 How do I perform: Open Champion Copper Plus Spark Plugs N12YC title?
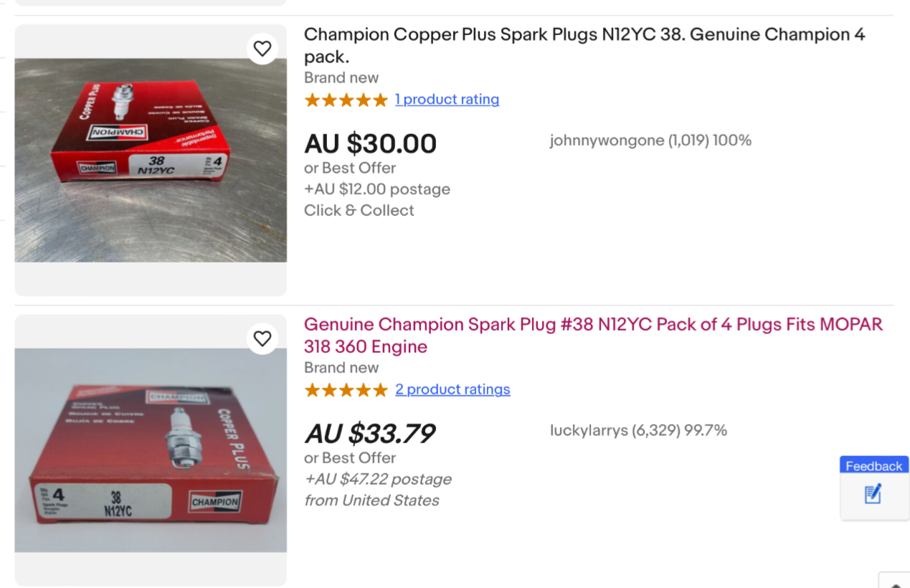pyautogui.click(x=584, y=45)
